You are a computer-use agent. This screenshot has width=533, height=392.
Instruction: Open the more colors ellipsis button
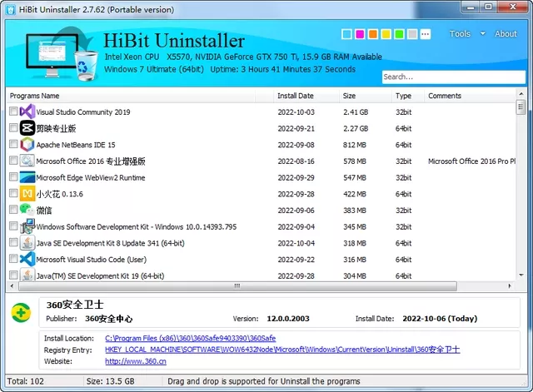(426, 34)
